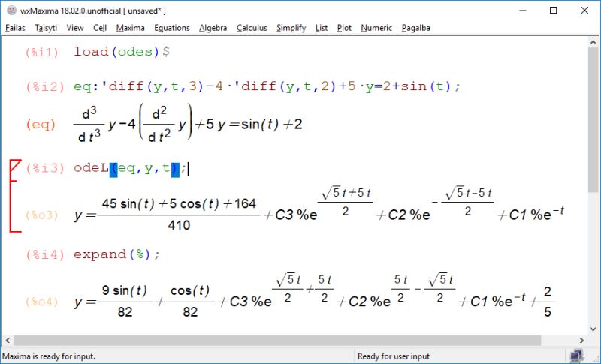
Task: Click the vertical scrollbar up arrow
Action: [x=593, y=42]
